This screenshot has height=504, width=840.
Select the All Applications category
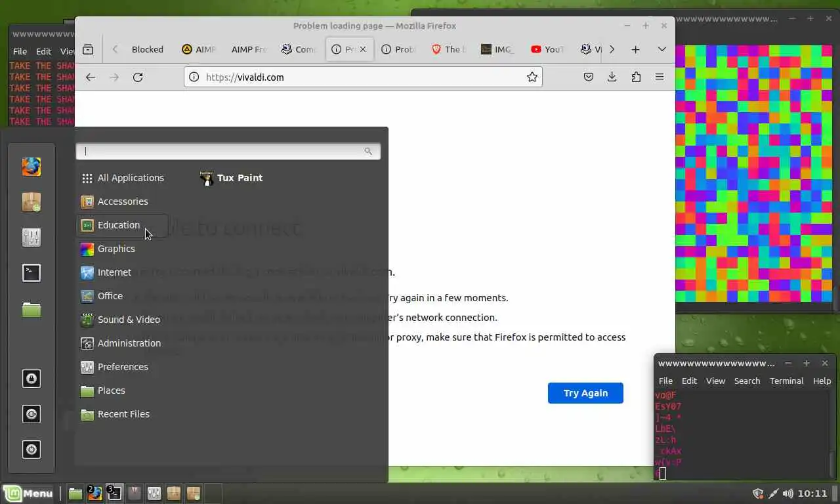point(122,178)
